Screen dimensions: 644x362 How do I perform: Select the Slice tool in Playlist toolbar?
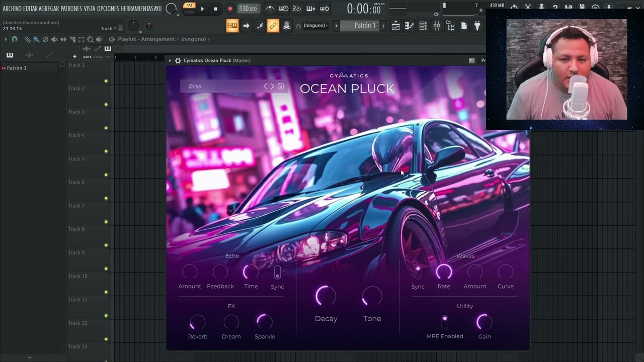pos(72,39)
